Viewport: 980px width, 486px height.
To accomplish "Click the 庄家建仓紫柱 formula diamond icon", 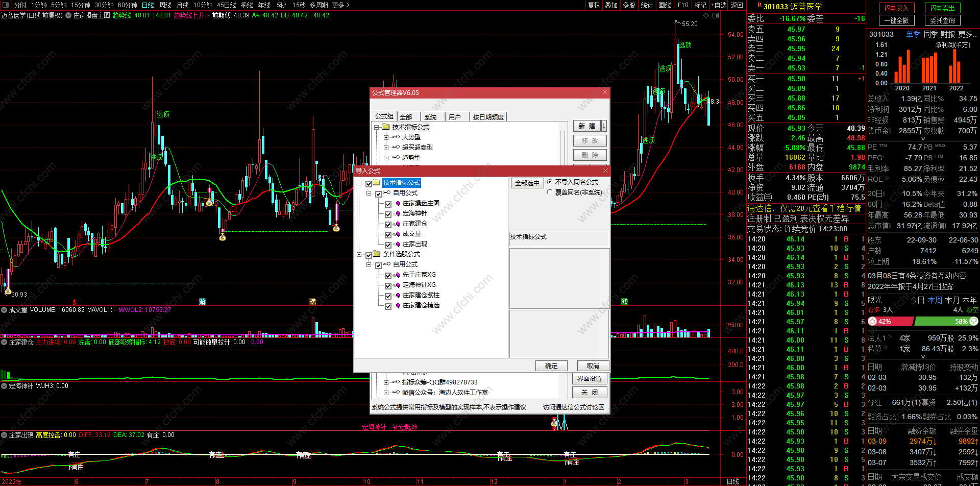I will [x=398, y=295].
